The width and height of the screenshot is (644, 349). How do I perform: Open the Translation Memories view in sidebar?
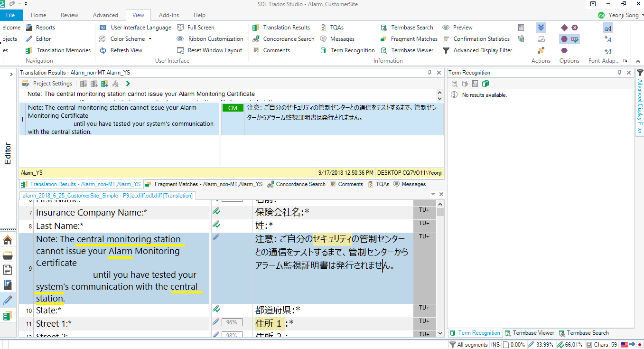coord(8,316)
